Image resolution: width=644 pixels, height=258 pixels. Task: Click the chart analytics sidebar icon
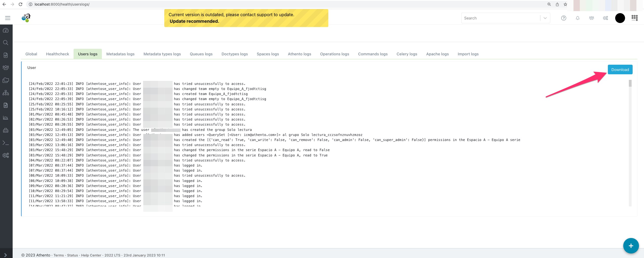(x=6, y=118)
